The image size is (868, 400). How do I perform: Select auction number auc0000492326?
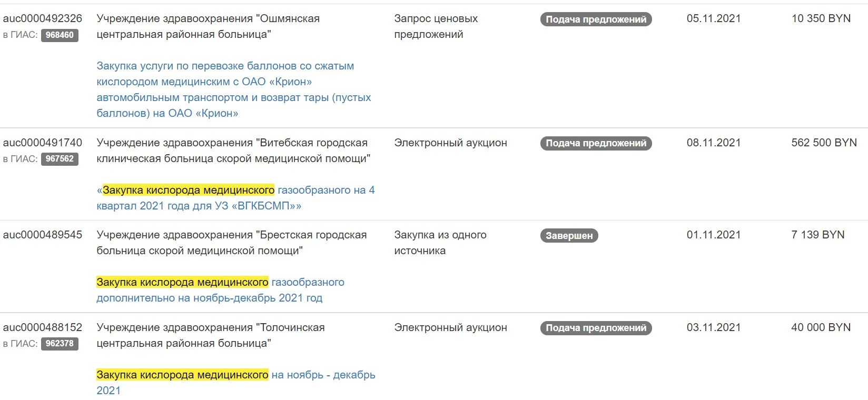[x=43, y=18]
